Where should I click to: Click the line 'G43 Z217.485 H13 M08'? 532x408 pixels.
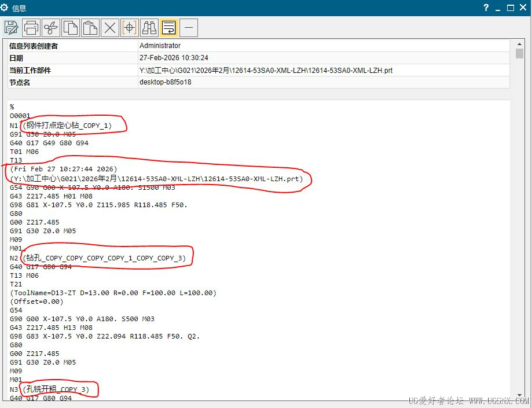coord(52,328)
